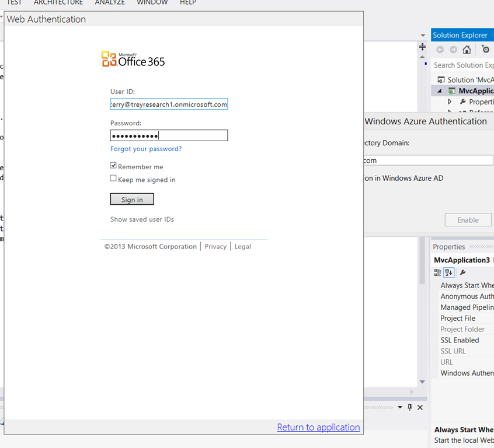Click the Enable button in Azure Authentication
Screen dimensions: 494x448
468,220
